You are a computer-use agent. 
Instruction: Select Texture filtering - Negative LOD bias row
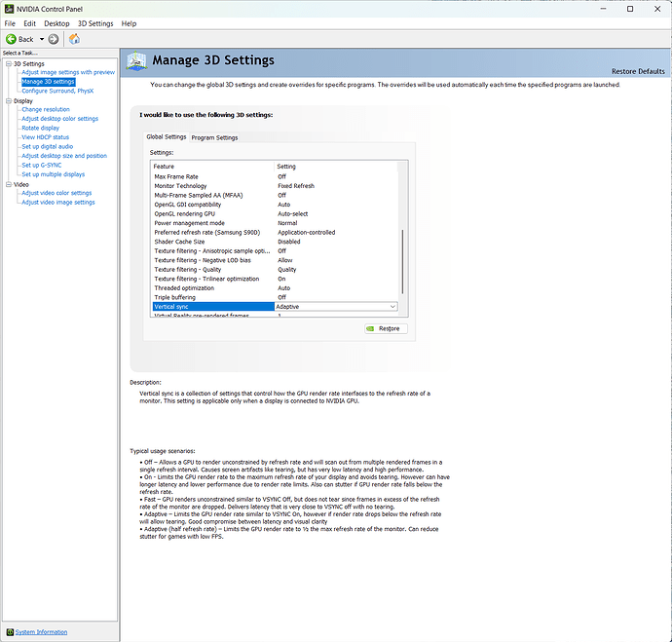tap(275, 260)
